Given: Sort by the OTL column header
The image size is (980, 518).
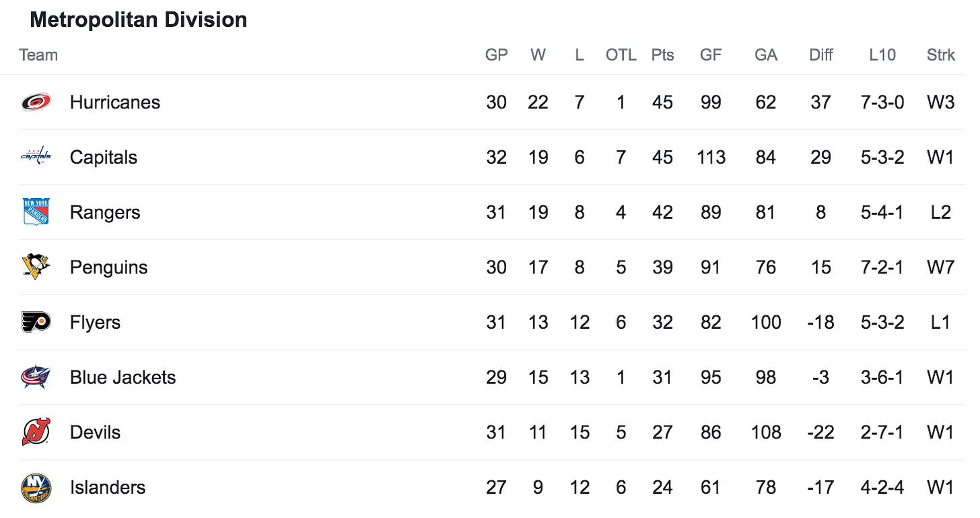Looking at the screenshot, I should pyautogui.click(x=621, y=55).
